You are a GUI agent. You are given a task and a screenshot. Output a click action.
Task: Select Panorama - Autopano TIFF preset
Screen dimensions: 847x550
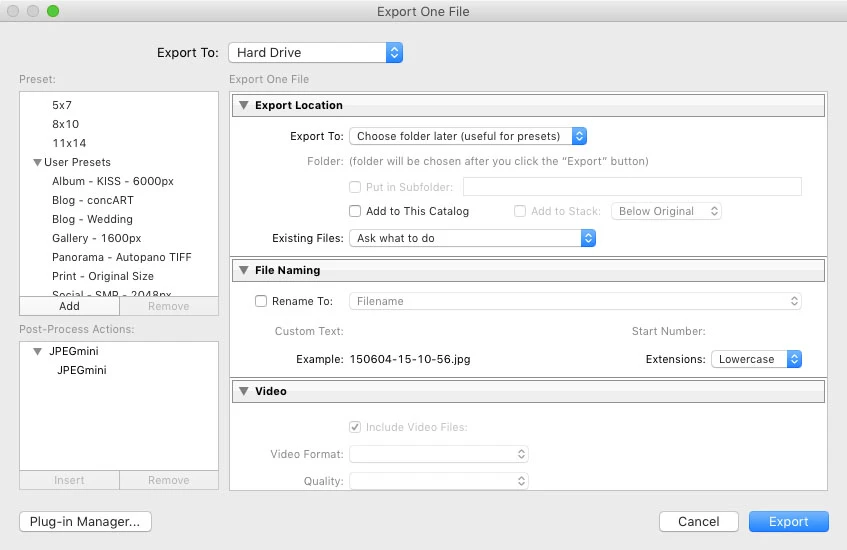(x=122, y=257)
